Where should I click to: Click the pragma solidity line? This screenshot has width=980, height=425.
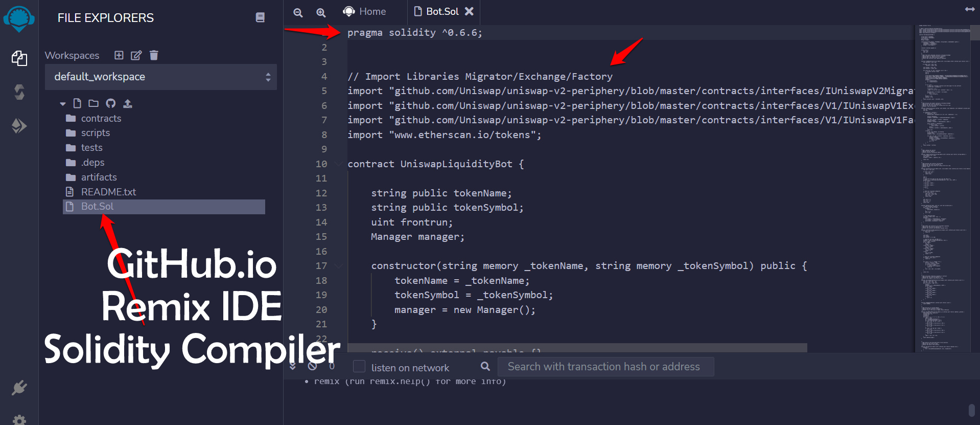414,33
